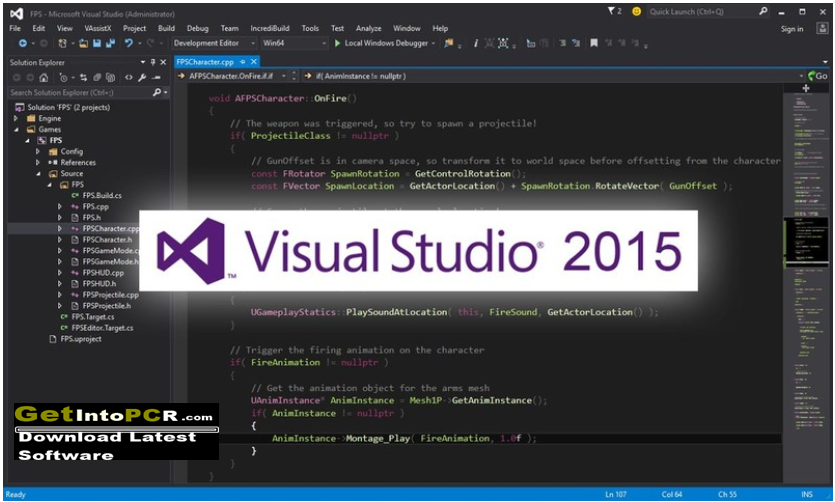Click the Open File folder icon
This screenshot has width=835, height=502.
click(x=84, y=43)
